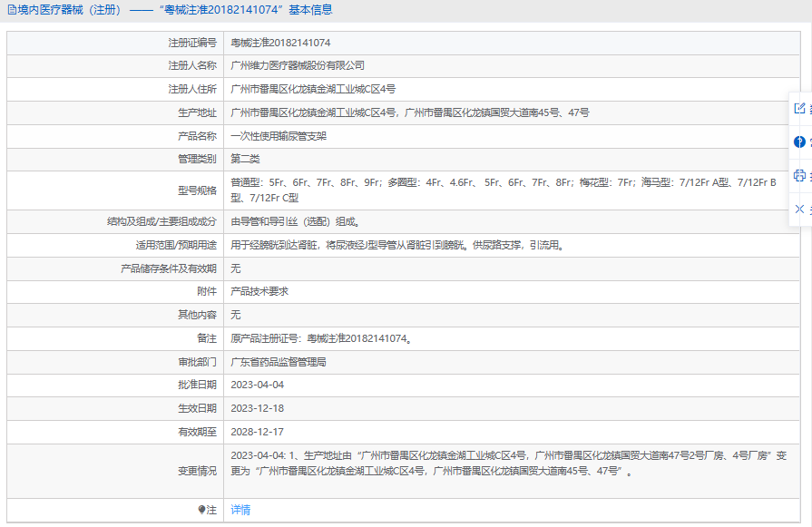
Task: Click approval date 2023-04-04
Action: click(x=258, y=385)
